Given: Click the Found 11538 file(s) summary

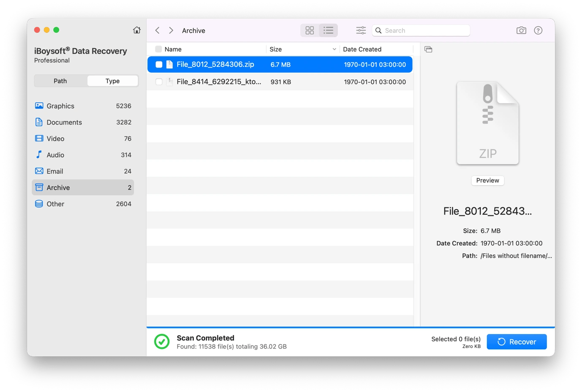Looking at the screenshot, I should 231,346.
